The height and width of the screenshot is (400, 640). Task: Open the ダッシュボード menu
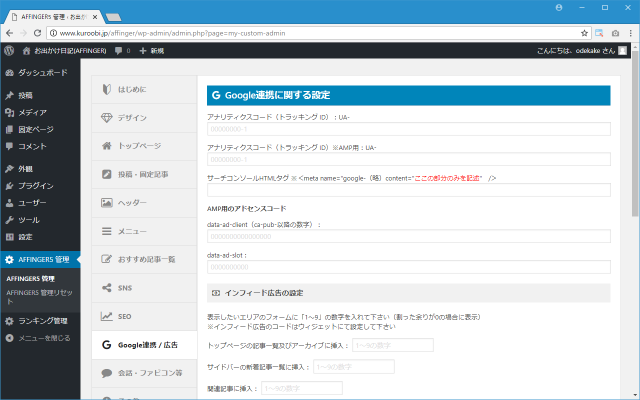tap(42, 73)
